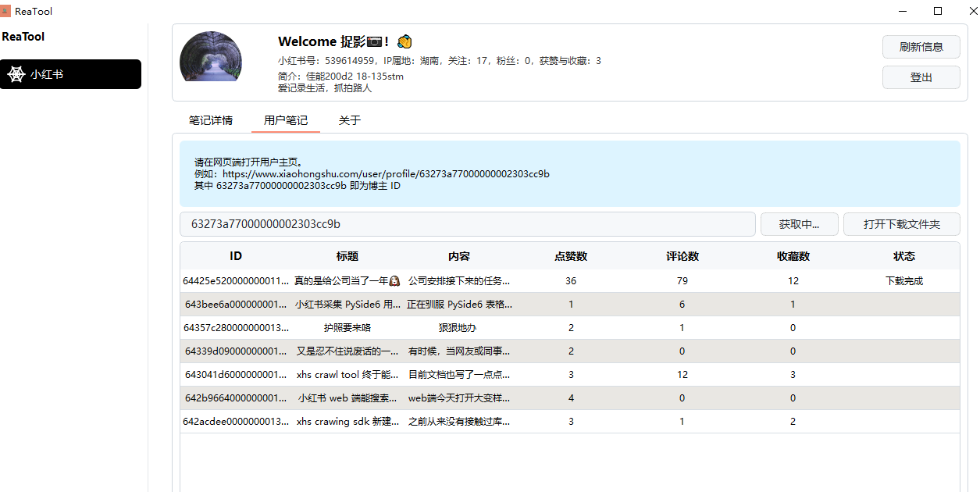
Task: Click the waving hand emoji after Welcome
Action: 404,41
